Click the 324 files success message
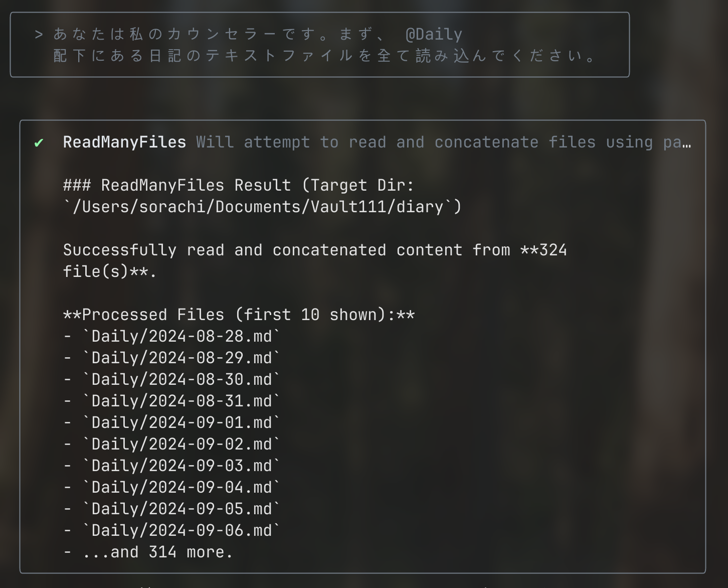This screenshot has width=728, height=588. [x=315, y=250]
